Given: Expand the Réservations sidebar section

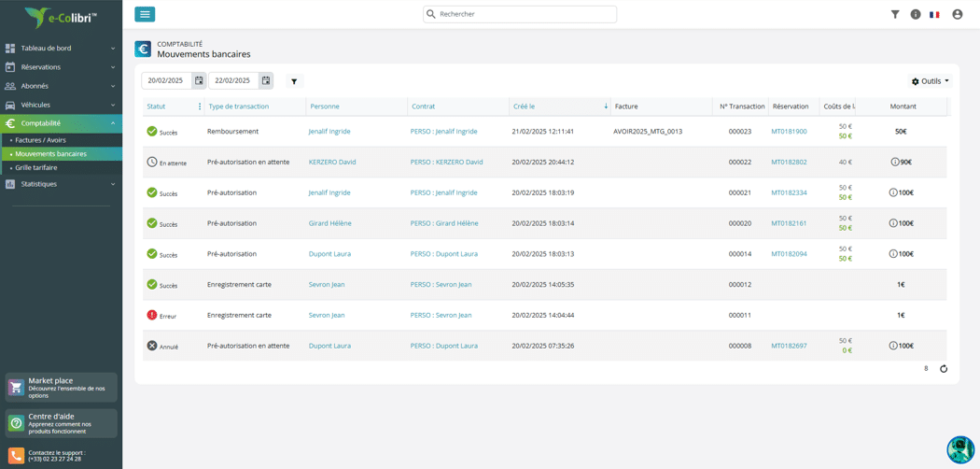Looking at the screenshot, I should [x=62, y=67].
